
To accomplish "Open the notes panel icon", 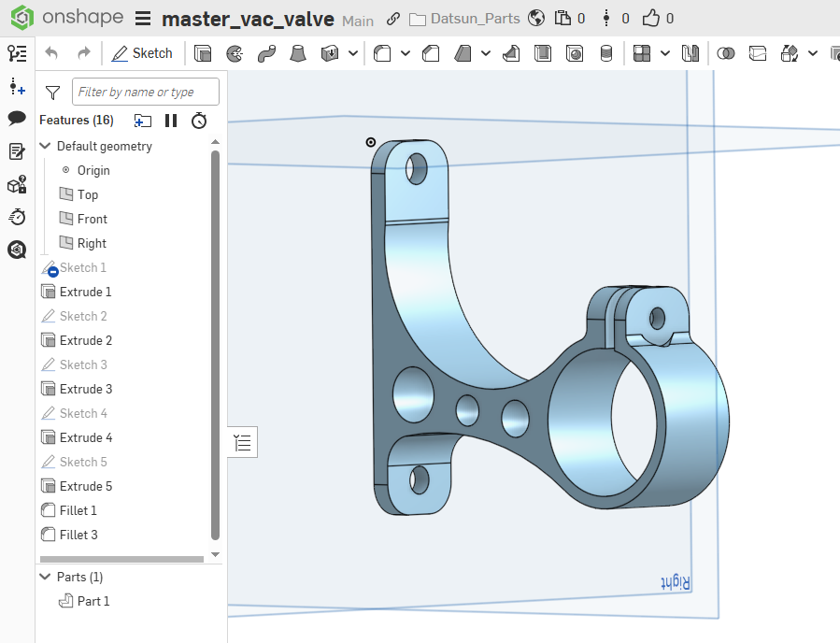I will [17, 151].
